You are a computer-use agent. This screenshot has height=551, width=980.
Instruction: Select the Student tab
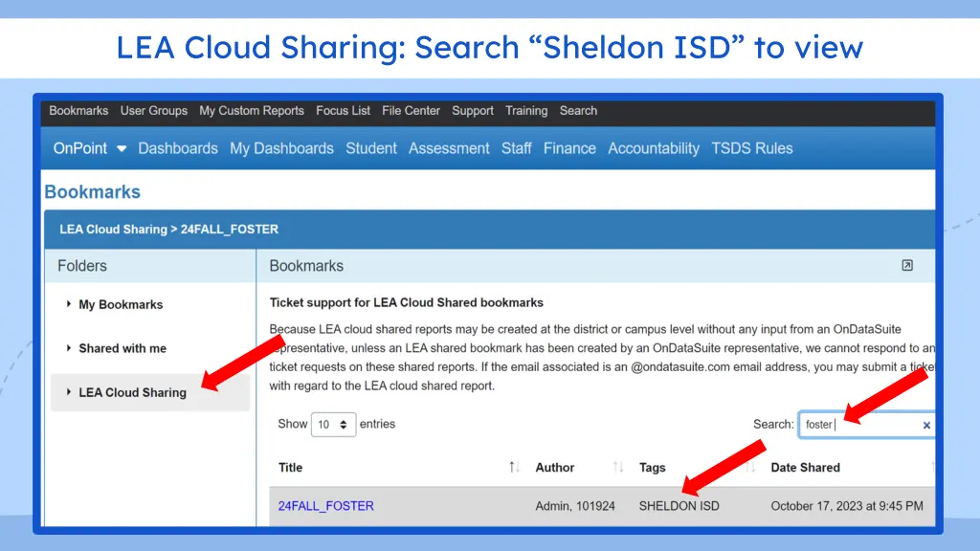coord(371,148)
